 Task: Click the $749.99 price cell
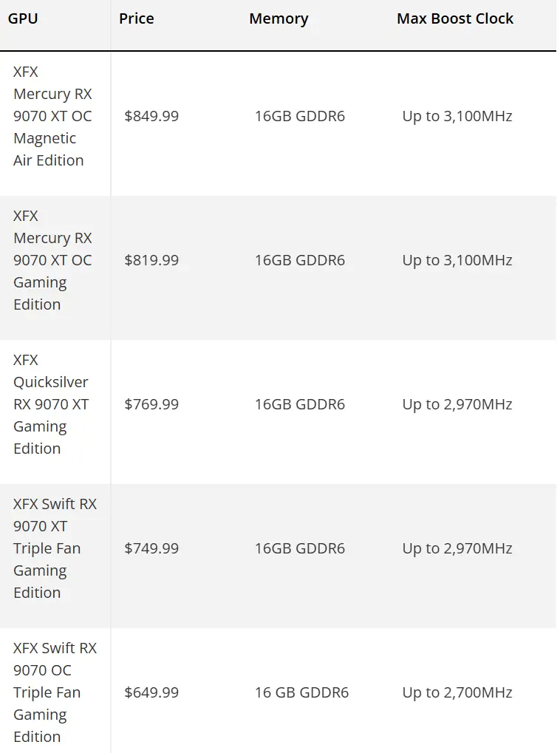point(151,548)
